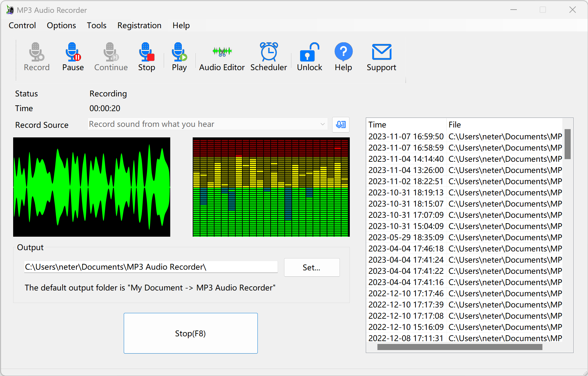Click the Set... button to change output folder
This screenshot has height=376, width=588.
tap(311, 267)
